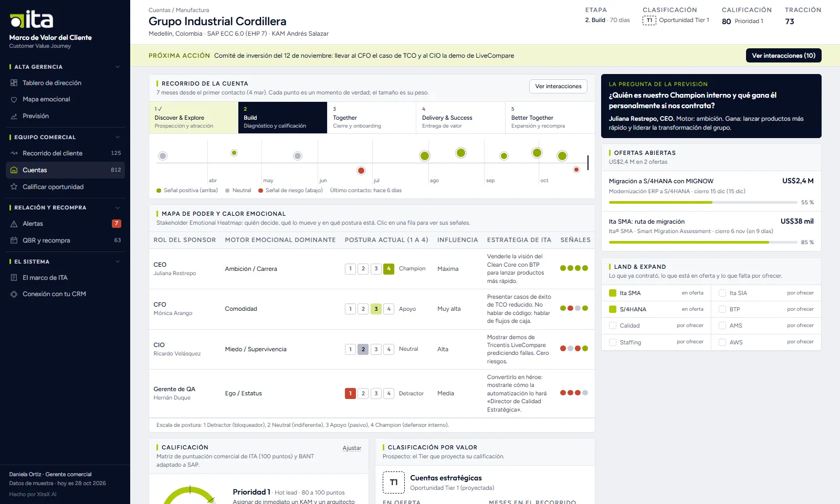This screenshot has height=504, width=840.
Task: Click the red alerts count badge 7
Action: 117,224
